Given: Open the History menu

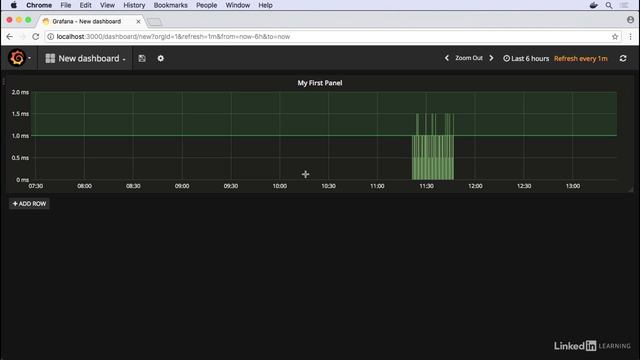Looking at the screenshot, I should point(134,5).
